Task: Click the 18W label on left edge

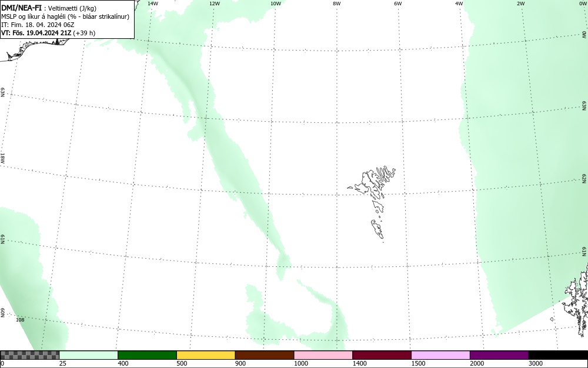Action: (2, 158)
